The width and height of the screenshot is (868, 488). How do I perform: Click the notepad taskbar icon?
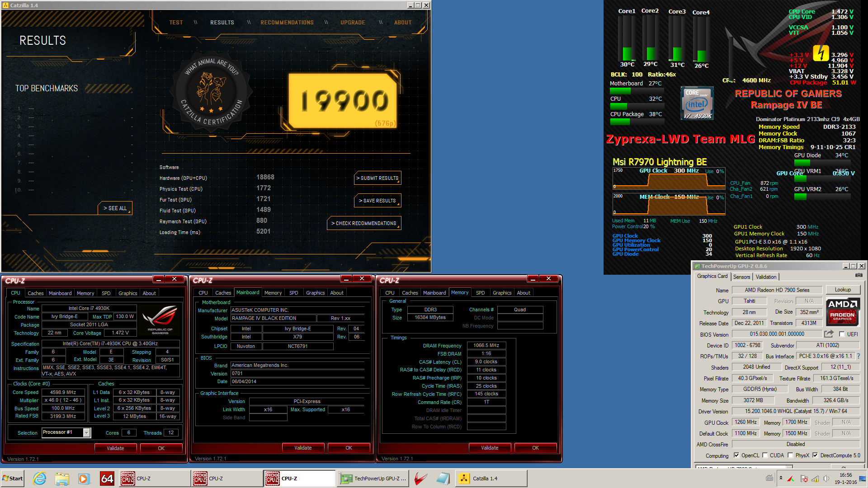pos(443,479)
